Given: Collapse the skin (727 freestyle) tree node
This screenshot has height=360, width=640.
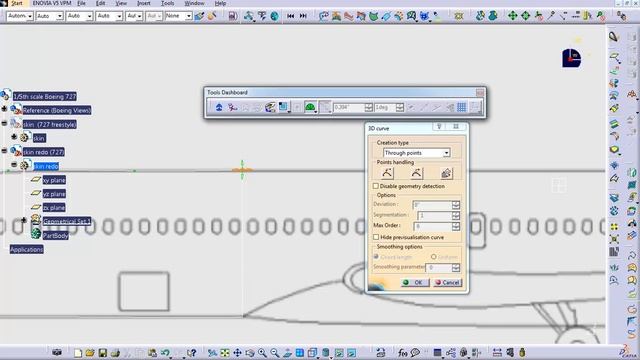Looking at the screenshot, I should (x=4, y=123).
